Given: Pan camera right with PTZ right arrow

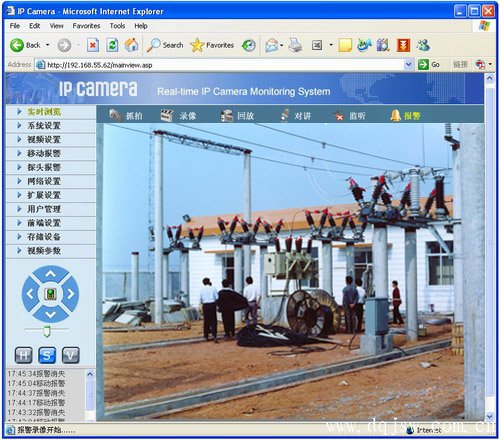Looking at the screenshot, I should click(x=71, y=294).
